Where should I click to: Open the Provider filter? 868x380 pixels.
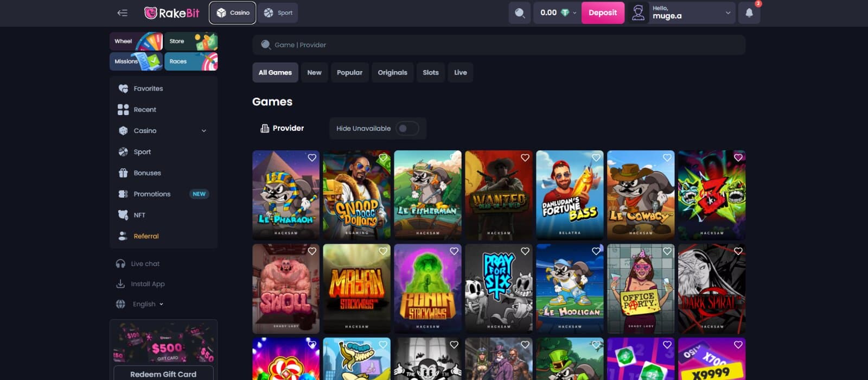point(282,129)
